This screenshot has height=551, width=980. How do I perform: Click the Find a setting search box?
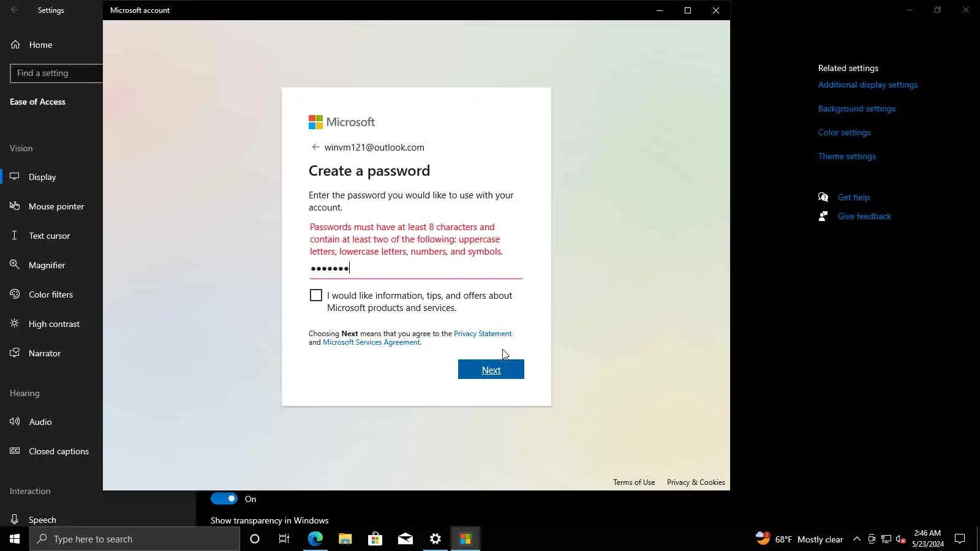pos(56,73)
